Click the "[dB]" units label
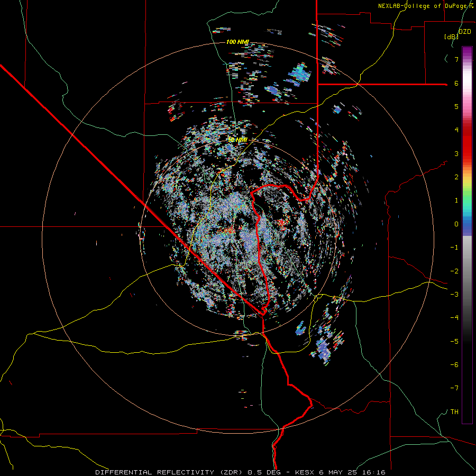 pyautogui.click(x=452, y=36)
